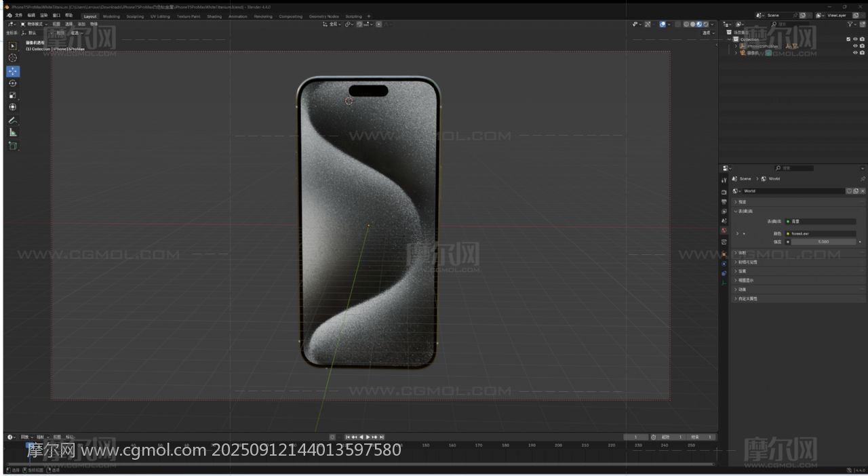Hide Collection in viewport via eye
868x476 pixels.
click(855, 39)
